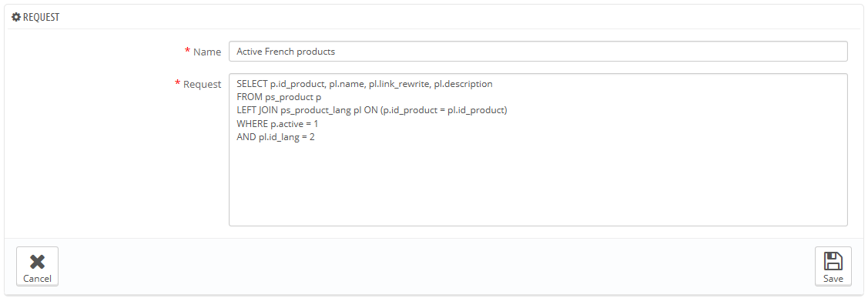Viewport: 868px width, 298px height.
Task: Place cursor after "Active French products" text
Action: coord(336,52)
